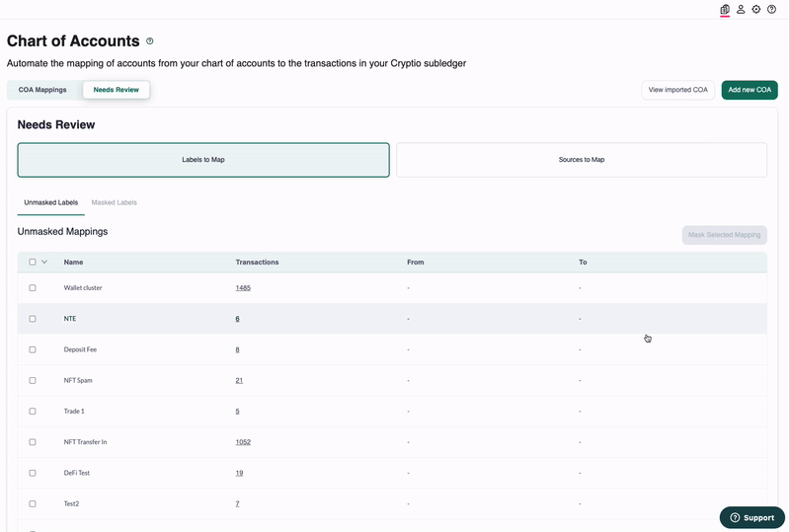The image size is (790, 532).
Task: Click the Add new COA button
Action: (x=750, y=90)
